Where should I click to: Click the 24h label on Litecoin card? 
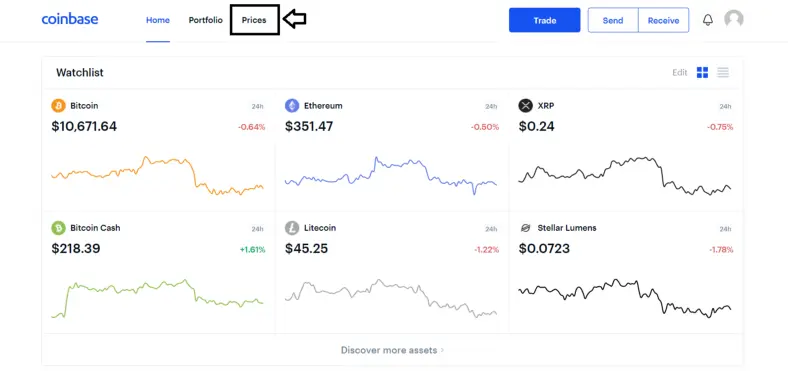pos(491,229)
